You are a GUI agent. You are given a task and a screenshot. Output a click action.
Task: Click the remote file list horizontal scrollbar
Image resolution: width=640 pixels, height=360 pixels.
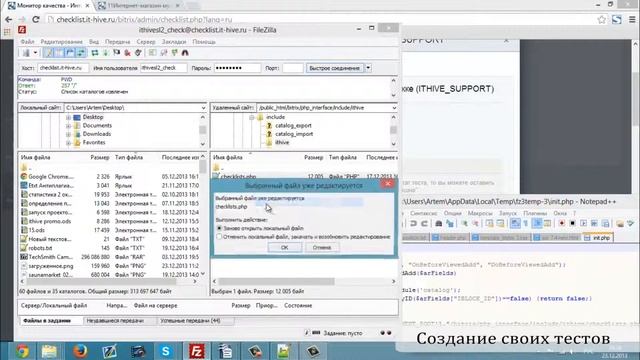(276, 281)
